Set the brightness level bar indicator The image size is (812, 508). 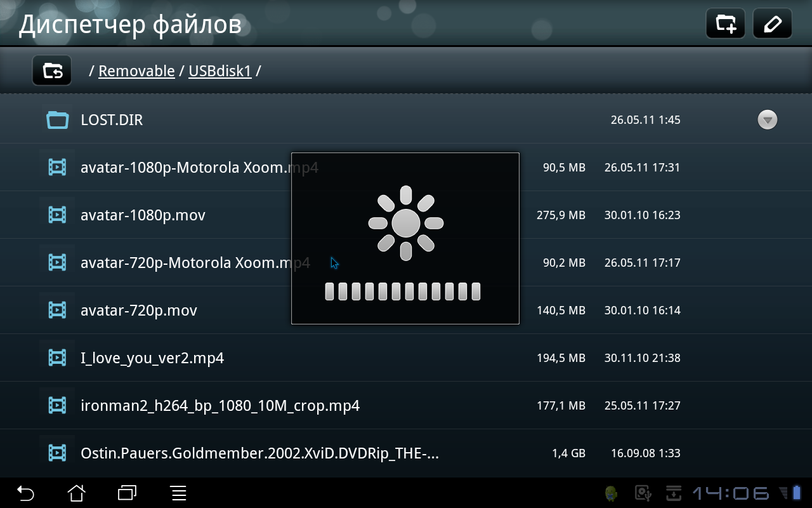tap(403, 291)
